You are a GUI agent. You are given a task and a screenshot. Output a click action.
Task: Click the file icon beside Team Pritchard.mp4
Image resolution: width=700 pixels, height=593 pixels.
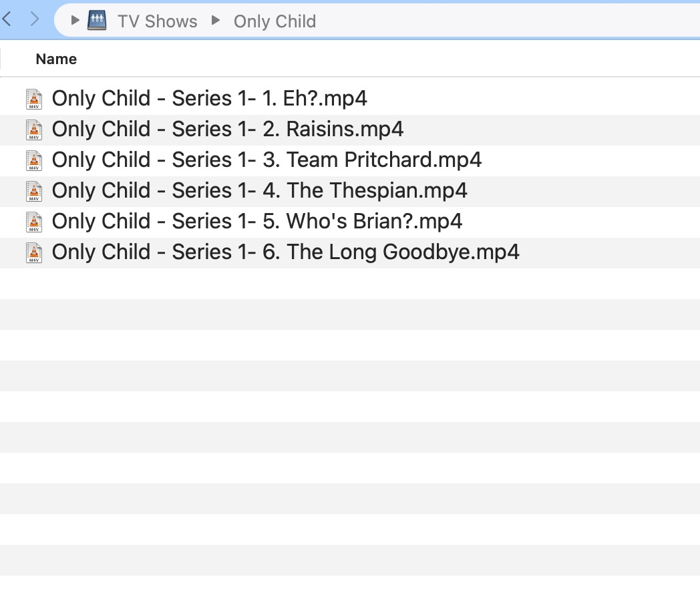pyautogui.click(x=34, y=160)
